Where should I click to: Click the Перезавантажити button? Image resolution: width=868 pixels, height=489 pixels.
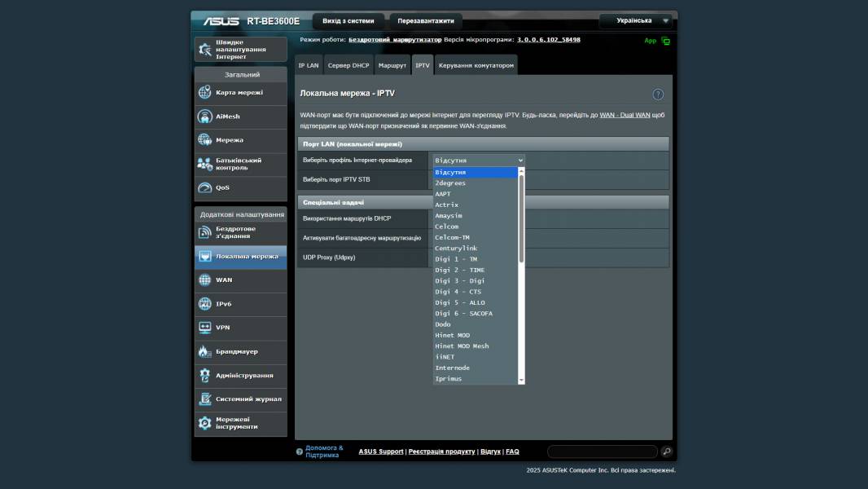pyautogui.click(x=426, y=21)
